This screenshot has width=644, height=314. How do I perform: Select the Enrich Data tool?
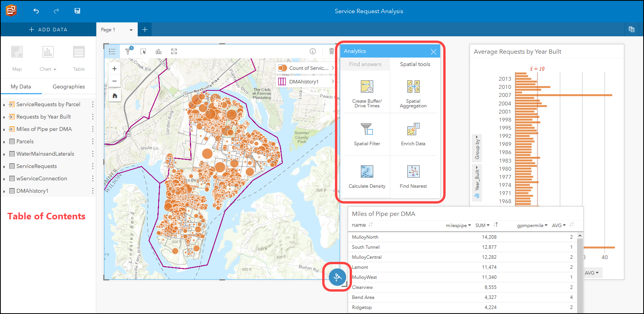coord(413,134)
